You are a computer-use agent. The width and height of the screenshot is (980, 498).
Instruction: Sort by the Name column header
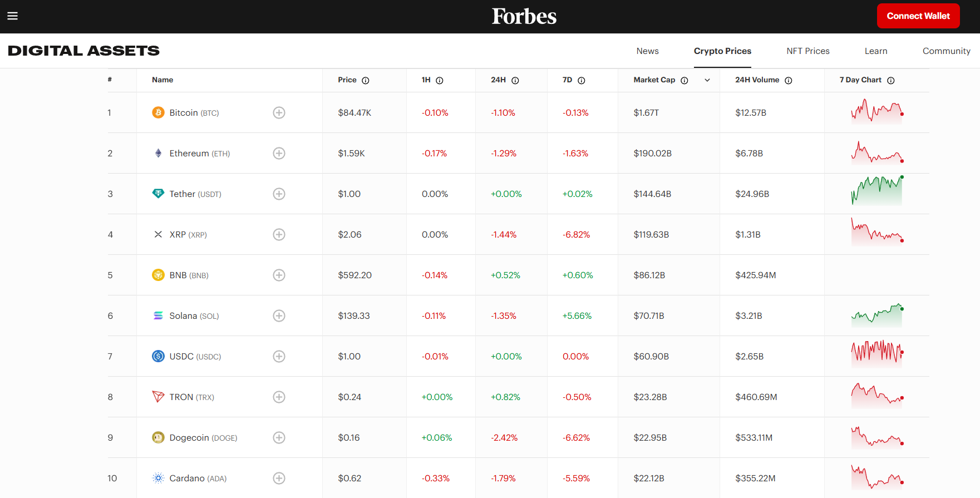pyautogui.click(x=162, y=80)
